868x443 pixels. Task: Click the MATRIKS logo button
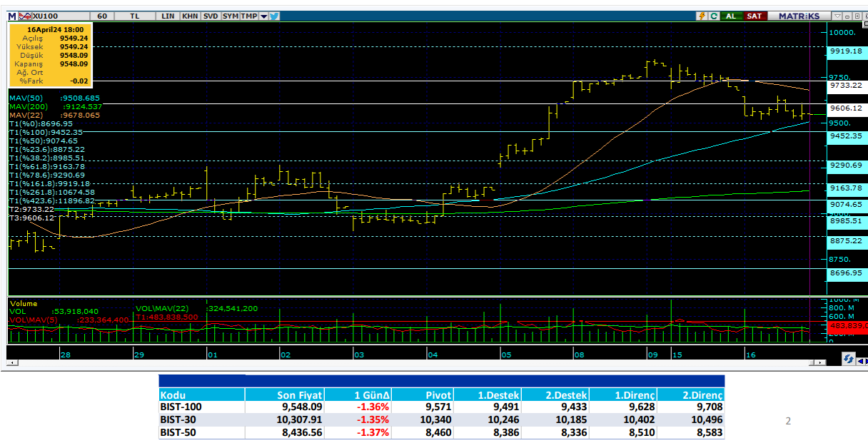tap(799, 16)
